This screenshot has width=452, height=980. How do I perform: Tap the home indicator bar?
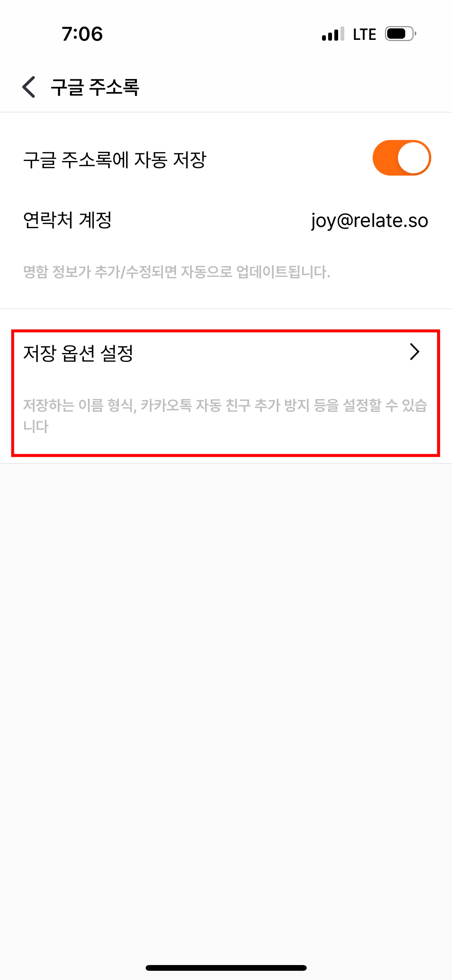226,968
